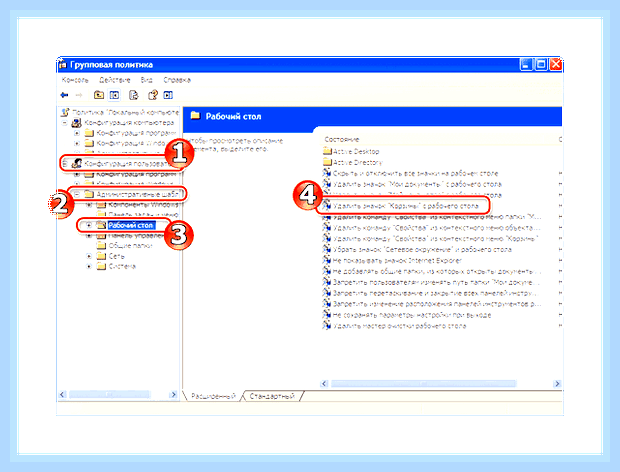Expand the Система tree node
The image size is (620, 472).
tap(89, 266)
